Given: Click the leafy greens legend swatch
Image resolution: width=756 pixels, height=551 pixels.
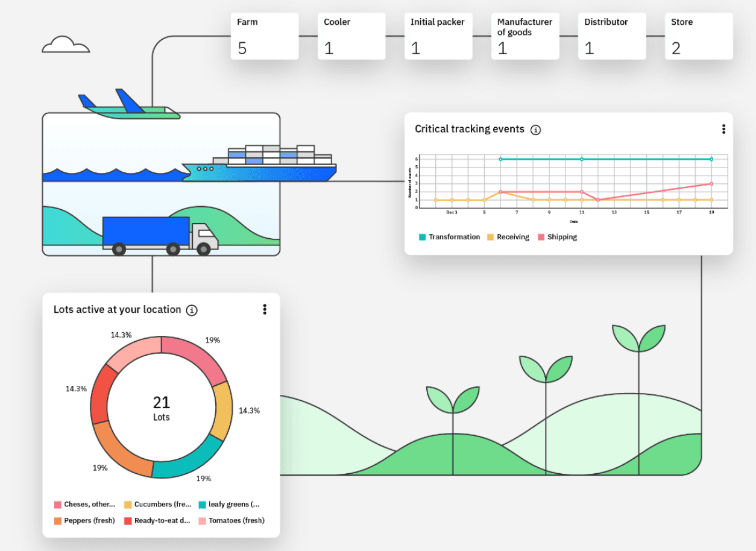Looking at the screenshot, I should (203, 505).
